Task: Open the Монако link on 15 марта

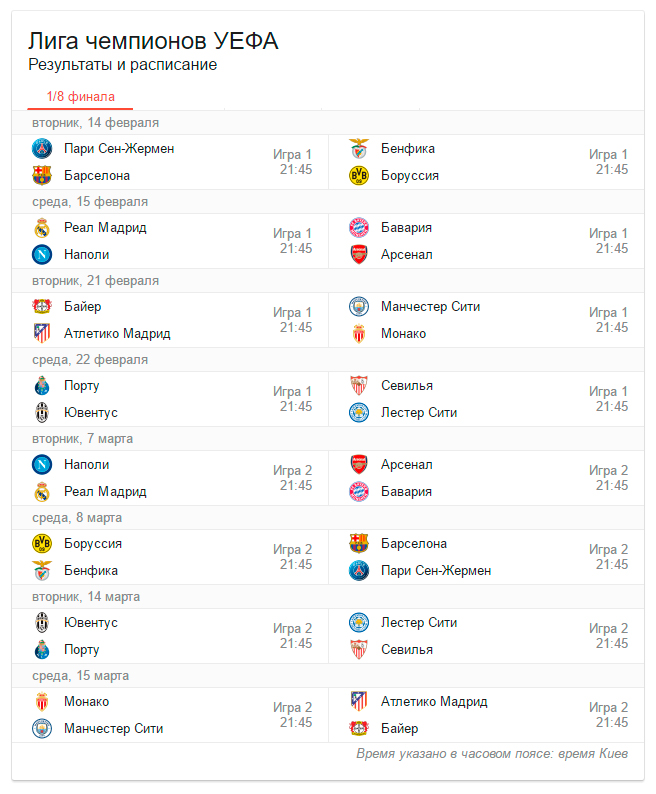Action: point(87,702)
